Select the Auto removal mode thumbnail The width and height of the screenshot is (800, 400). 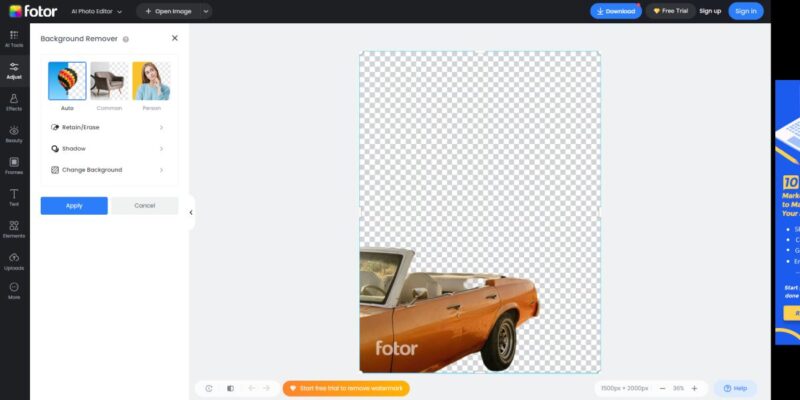tap(67, 81)
